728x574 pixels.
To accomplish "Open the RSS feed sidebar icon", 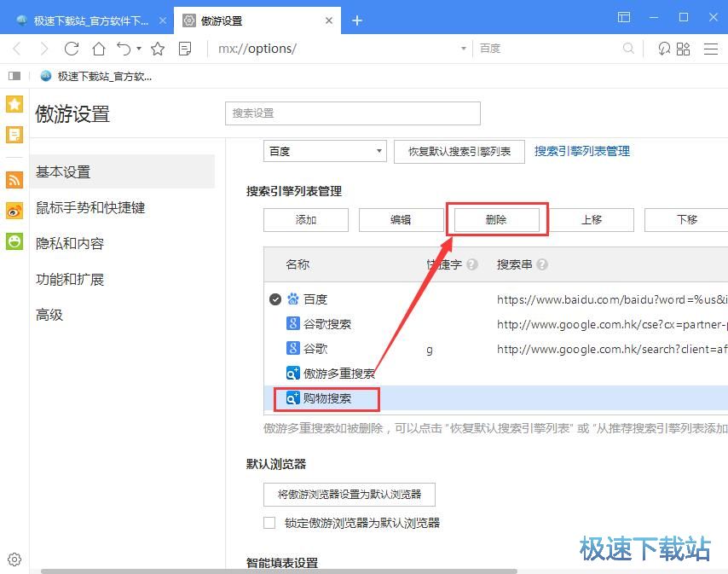I will (14, 179).
